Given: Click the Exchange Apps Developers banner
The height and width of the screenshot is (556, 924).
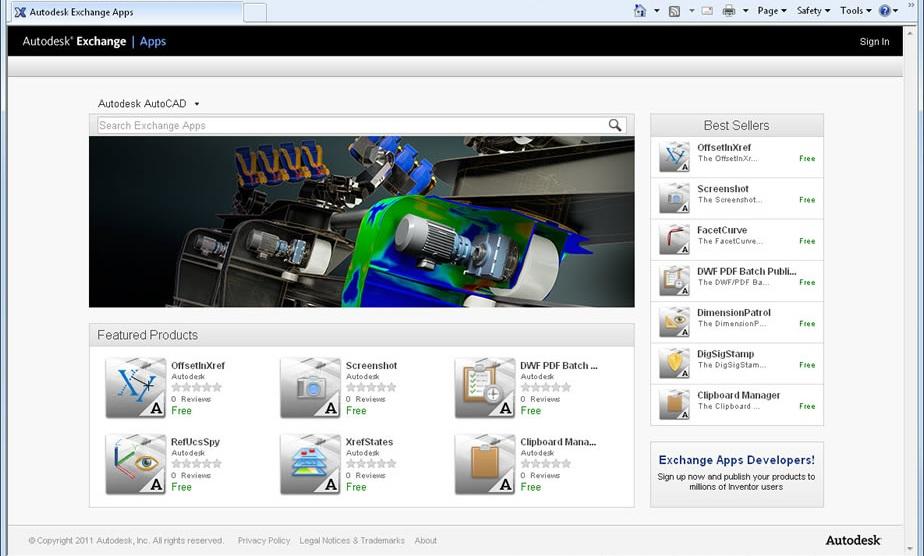Looking at the screenshot, I should (737, 474).
